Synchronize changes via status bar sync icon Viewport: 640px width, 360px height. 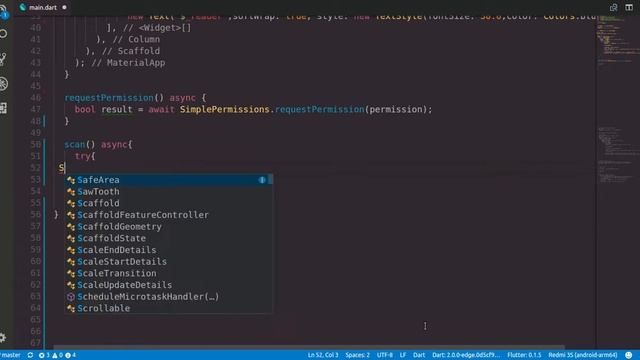click(30, 355)
